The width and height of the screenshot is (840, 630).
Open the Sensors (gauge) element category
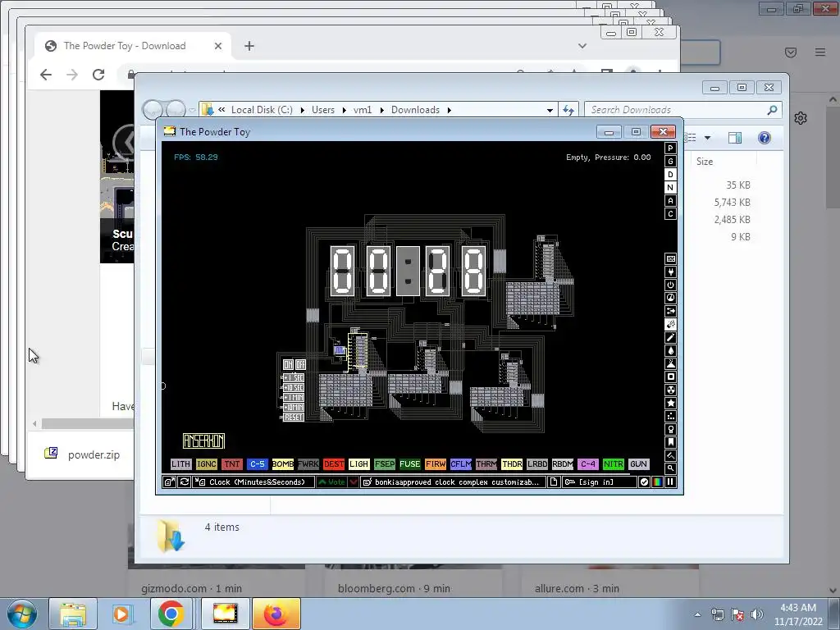coord(670,299)
